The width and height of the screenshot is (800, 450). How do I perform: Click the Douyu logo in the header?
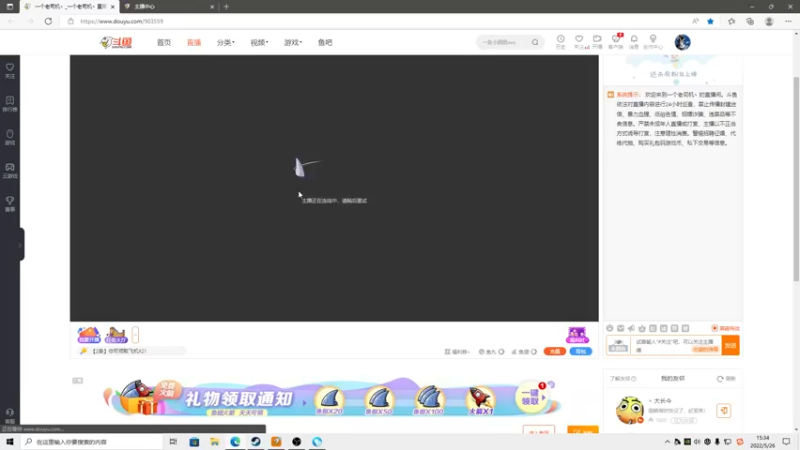coord(116,42)
